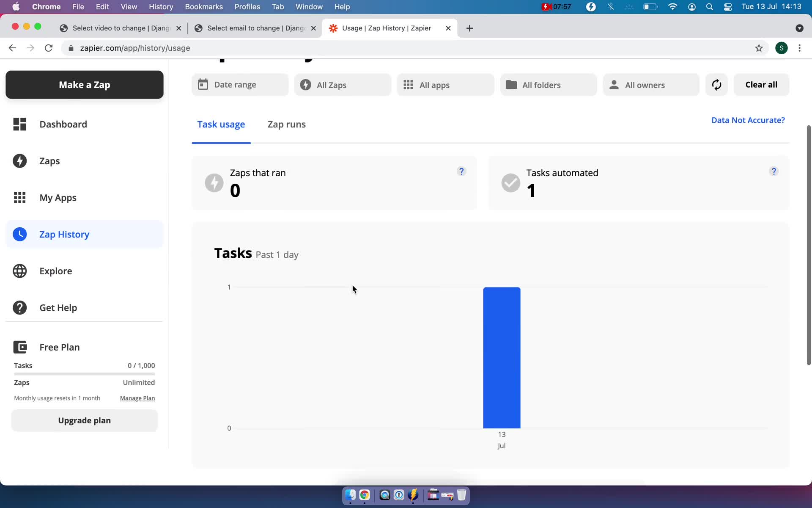Screen dimensions: 812x508
Task: Select the Task usage tab
Action: [x=221, y=124]
